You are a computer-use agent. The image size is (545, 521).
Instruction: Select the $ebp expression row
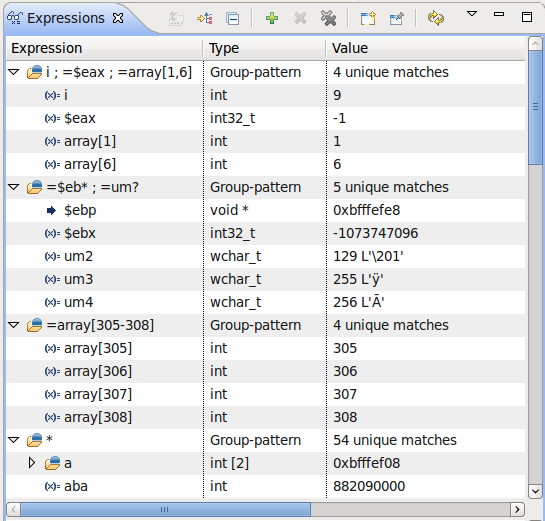[266, 210]
